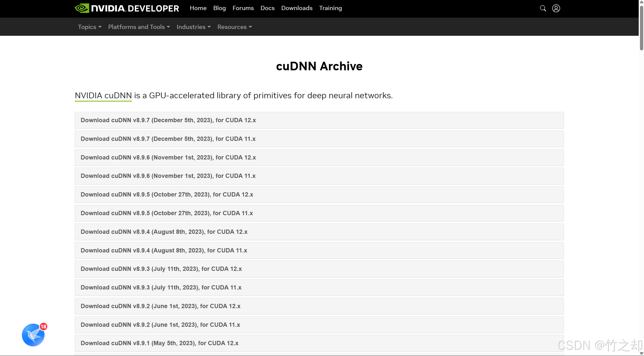Open Platforms and Tools dropdown menu
This screenshot has height=356, width=644.
click(139, 27)
